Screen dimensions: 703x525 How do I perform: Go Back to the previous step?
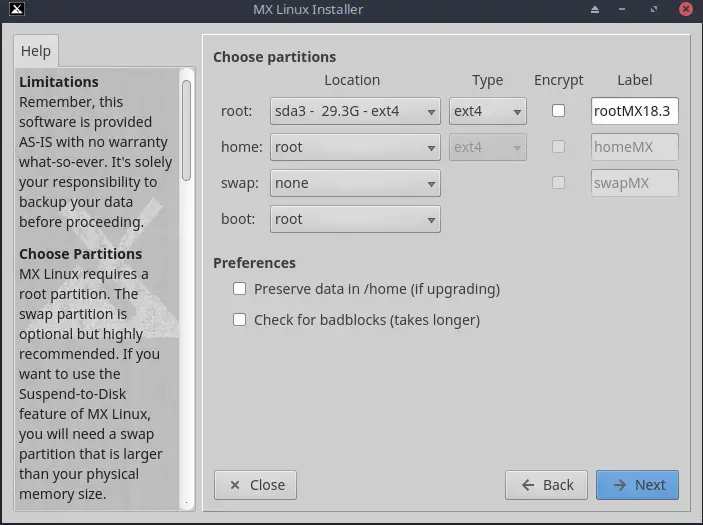click(546, 485)
